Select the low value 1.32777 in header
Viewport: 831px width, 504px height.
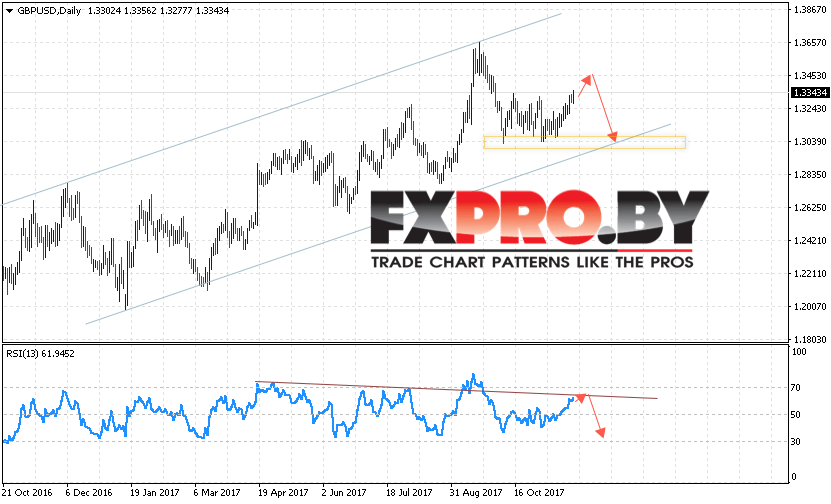pos(176,11)
